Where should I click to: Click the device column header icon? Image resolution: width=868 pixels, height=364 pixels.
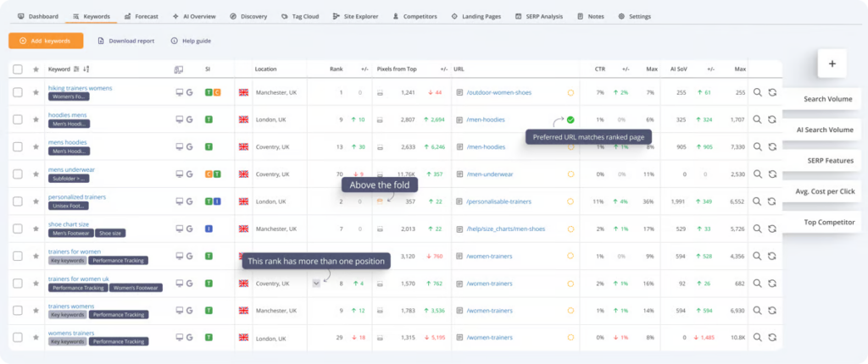click(178, 69)
